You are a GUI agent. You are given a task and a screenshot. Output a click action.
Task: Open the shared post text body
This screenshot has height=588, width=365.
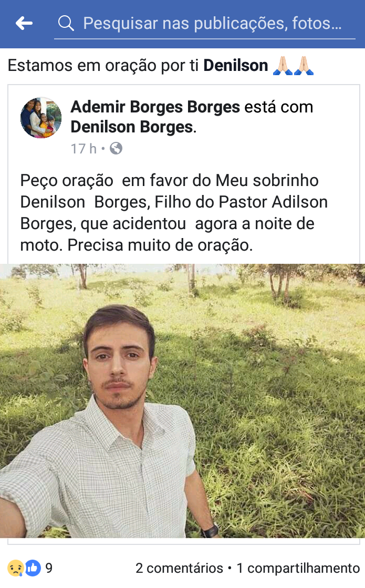click(174, 213)
